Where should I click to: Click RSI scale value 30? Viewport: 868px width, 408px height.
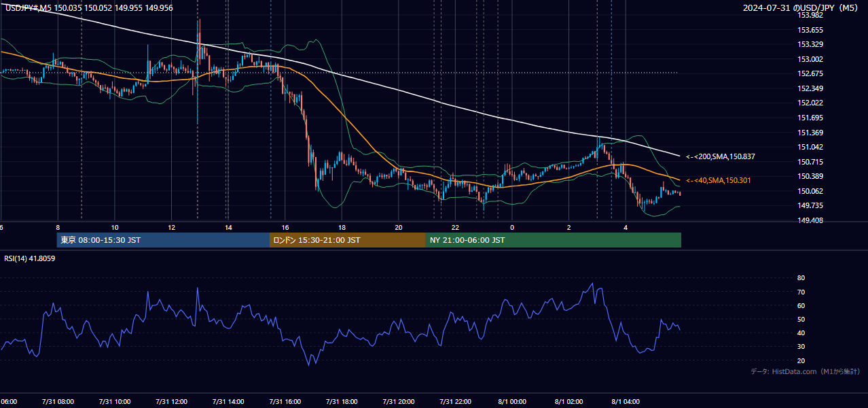pos(801,347)
